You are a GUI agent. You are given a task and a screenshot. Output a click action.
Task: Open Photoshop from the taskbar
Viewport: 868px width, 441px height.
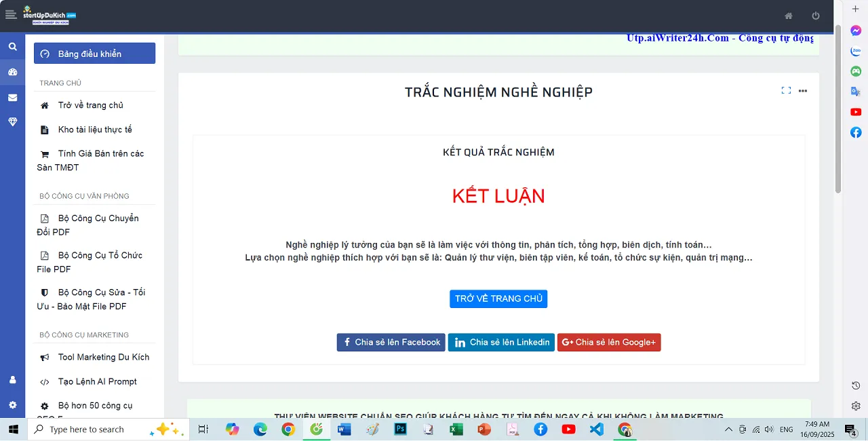400,429
